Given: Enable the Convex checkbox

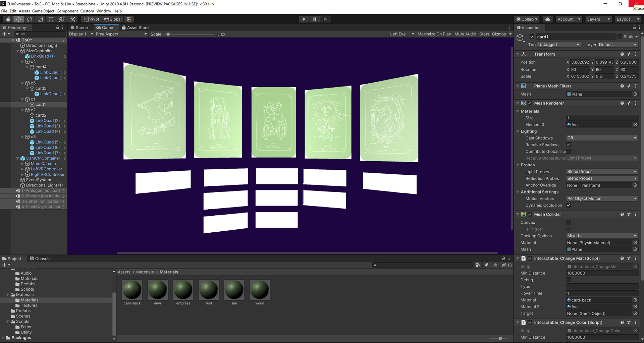Looking at the screenshot, I should tap(569, 222).
